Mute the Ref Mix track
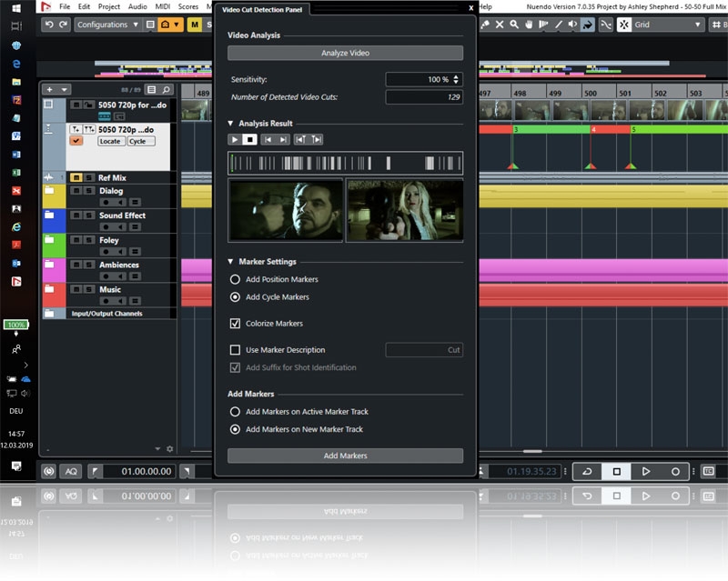The height and width of the screenshot is (581, 728). click(76, 177)
